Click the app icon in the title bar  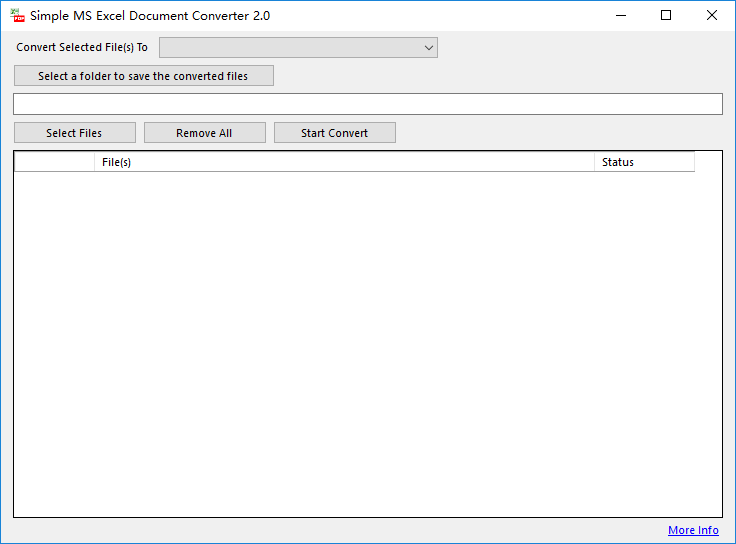(x=17, y=15)
